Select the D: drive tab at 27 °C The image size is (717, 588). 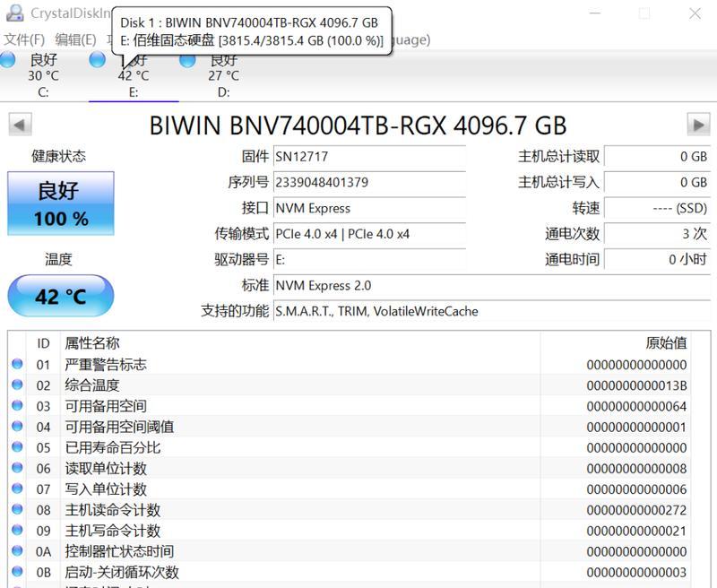223,76
